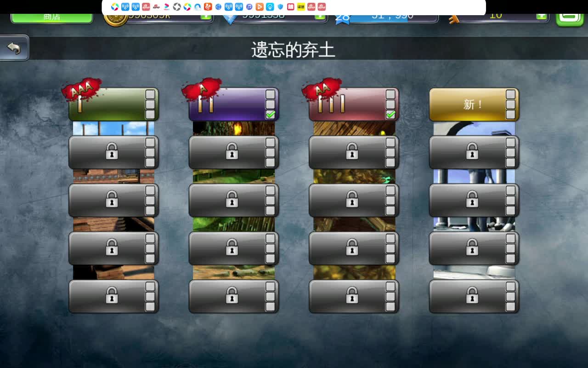Open the blue shield icon in top toolbar

[x=280, y=7]
